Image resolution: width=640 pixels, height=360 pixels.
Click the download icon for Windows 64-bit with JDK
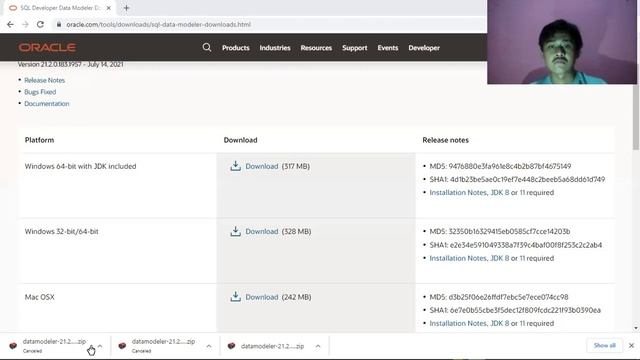(x=236, y=166)
